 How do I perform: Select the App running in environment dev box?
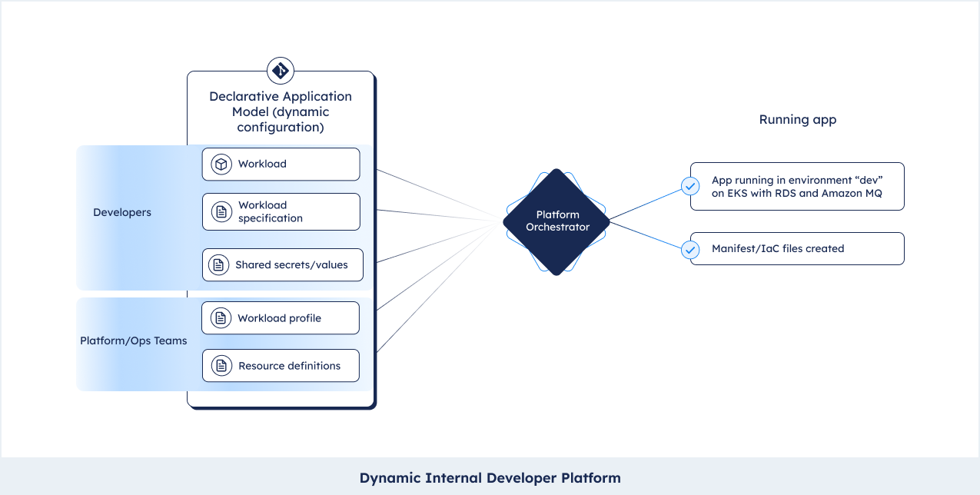click(797, 186)
